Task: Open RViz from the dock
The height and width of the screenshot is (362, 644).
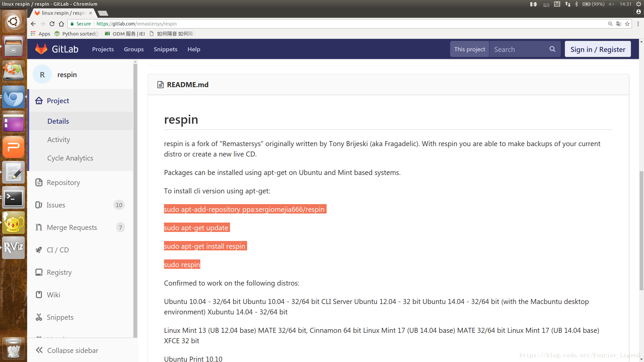Action: (x=13, y=248)
